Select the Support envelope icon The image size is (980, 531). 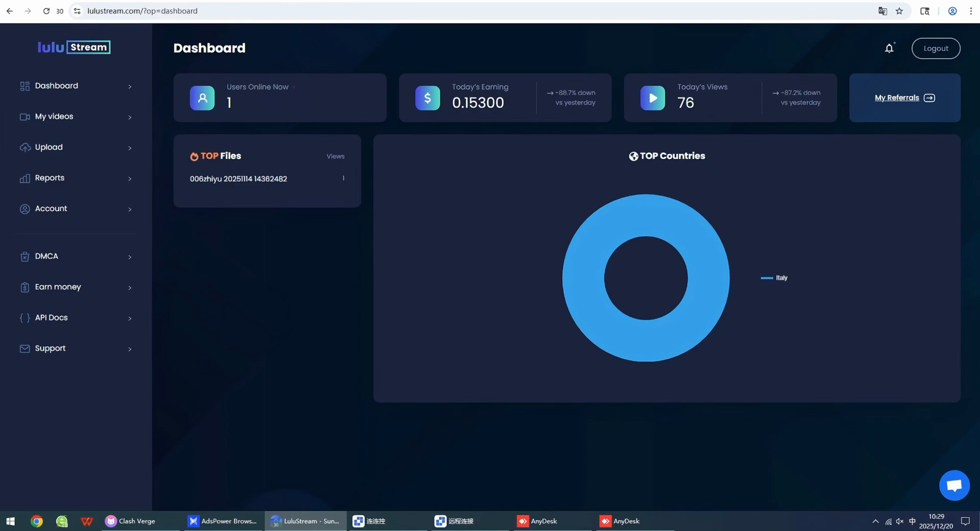(24, 348)
